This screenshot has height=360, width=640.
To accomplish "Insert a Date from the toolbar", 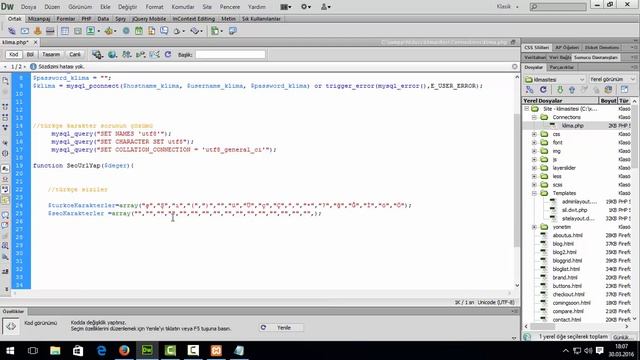I will click(139, 31).
